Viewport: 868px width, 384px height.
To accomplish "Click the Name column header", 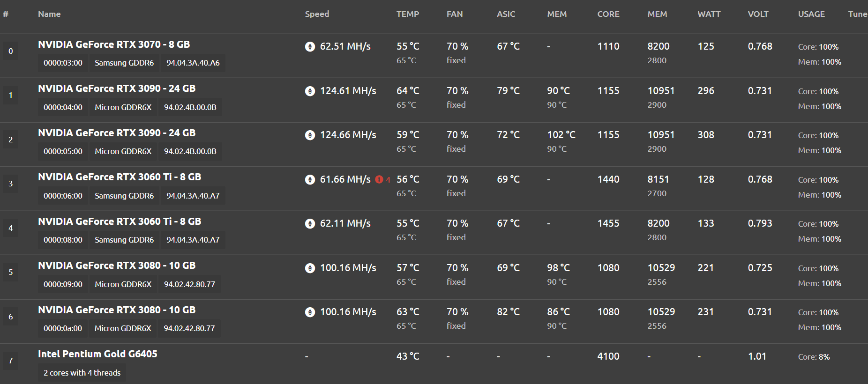I will pyautogui.click(x=49, y=14).
